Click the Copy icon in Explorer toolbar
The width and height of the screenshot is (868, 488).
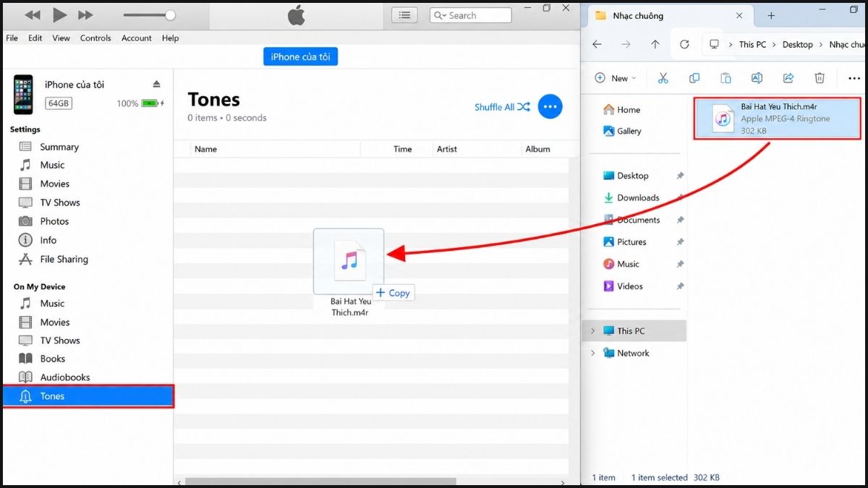pos(694,78)
